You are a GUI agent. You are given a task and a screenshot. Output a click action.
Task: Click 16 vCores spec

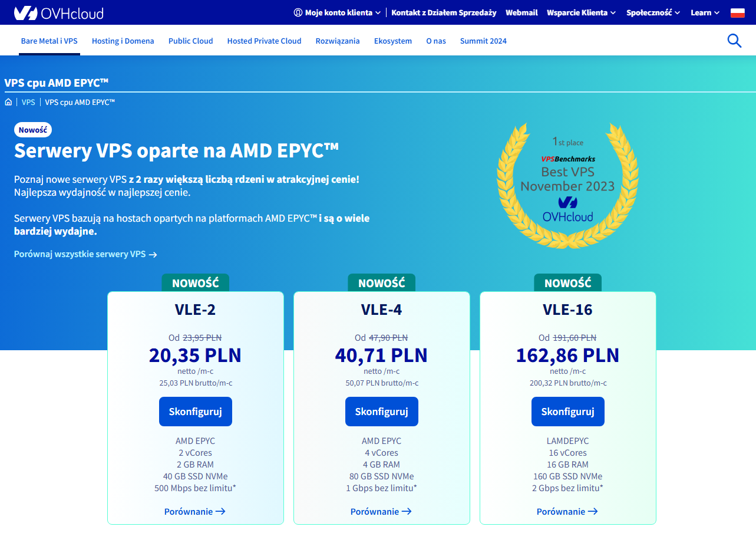pyautogui.click(x=568, y=453)
